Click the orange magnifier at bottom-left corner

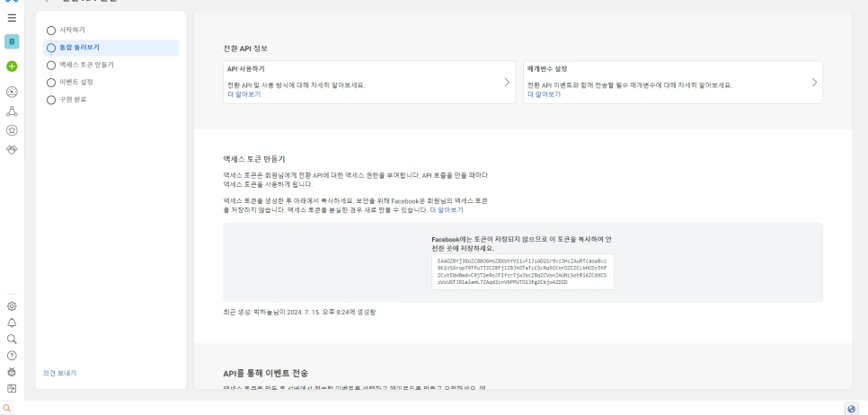(x=6, y=409)
